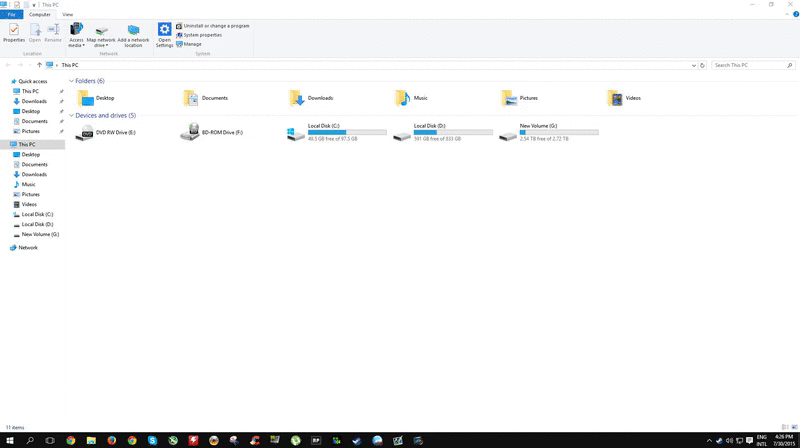Open Firefox from the taskbar
Image resolution: width=800 pixels, height=448 pixels.
click(x=111, y=440)
